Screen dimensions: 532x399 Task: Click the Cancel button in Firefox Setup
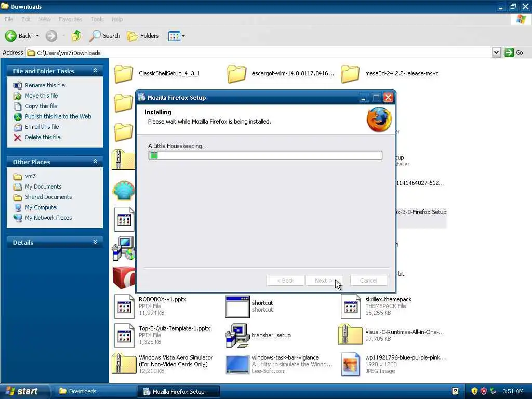click(368, 281)
